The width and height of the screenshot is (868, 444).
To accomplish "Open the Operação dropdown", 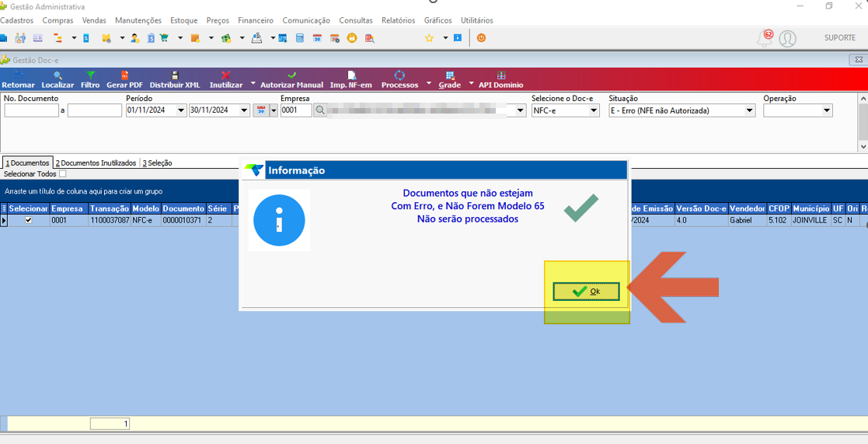I will (x=827, y=110).
